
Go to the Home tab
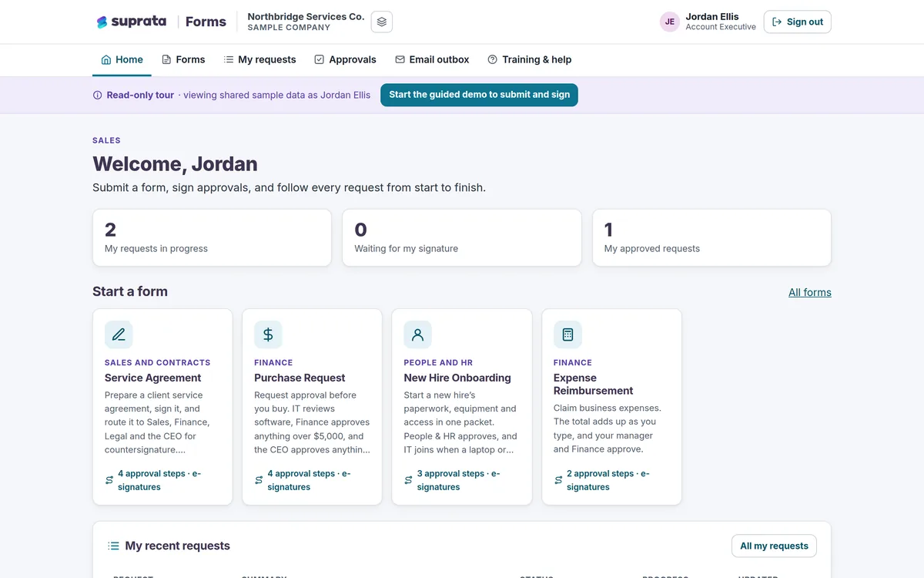[122, 59]
